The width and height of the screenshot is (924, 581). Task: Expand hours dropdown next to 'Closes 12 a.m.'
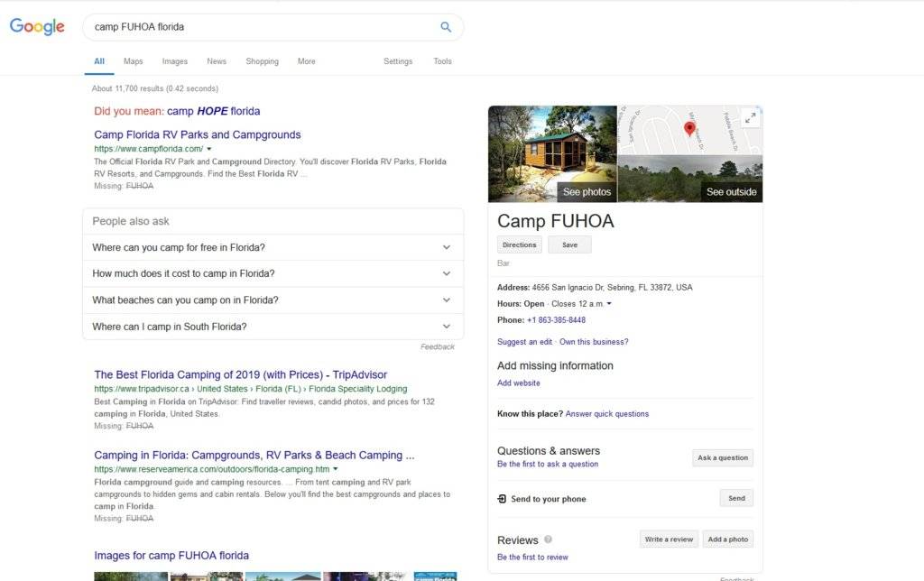(x=609, y=304)
